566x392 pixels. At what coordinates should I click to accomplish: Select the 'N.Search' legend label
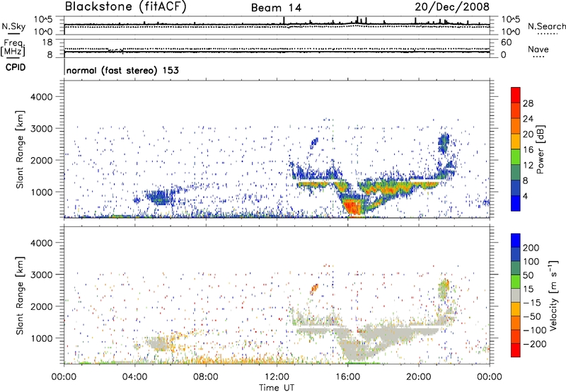point(546,26)
